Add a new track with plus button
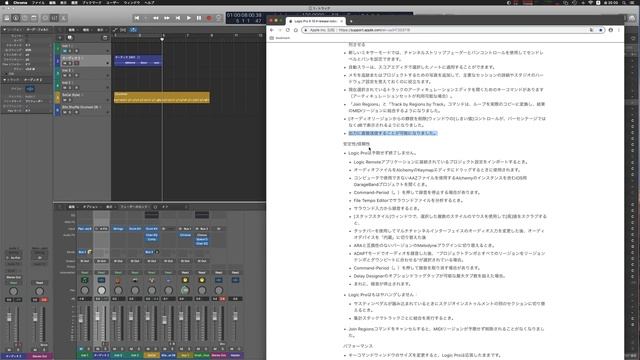 point(60,38)
